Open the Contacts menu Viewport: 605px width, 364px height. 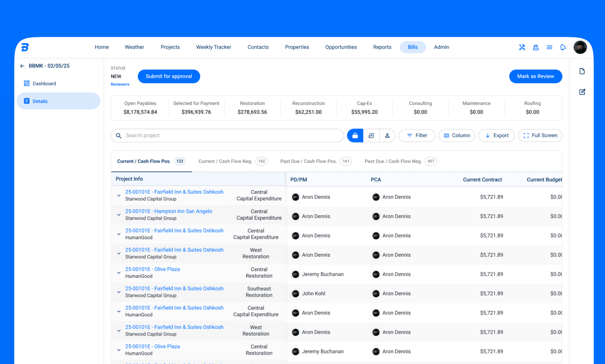[258, 47]
